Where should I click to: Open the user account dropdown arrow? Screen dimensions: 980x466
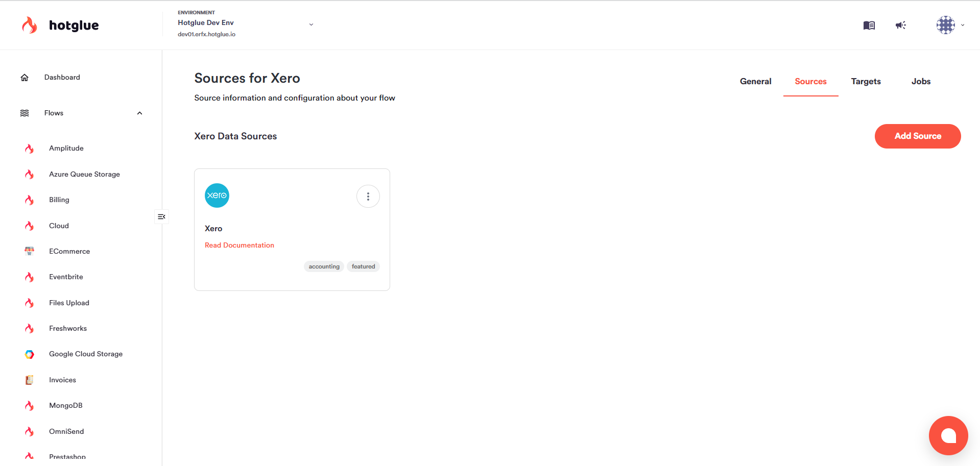(963, 25)
